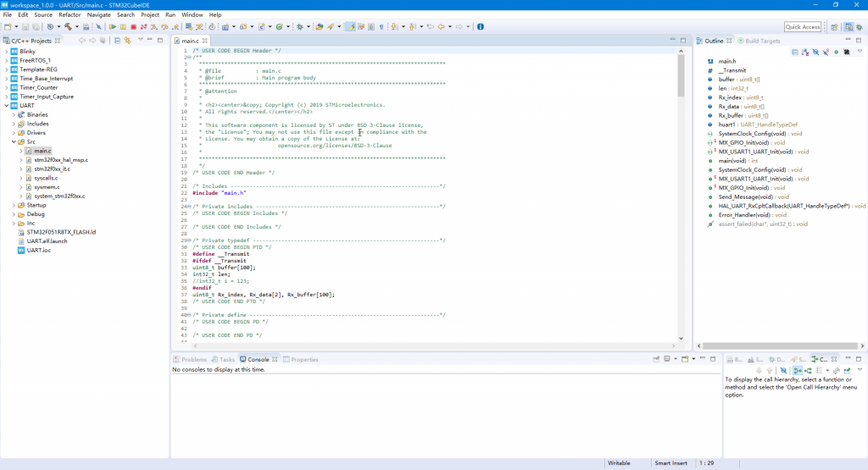Open Projects panel view menu dropdown
This screenshot has width=868, height=470.
click(140, 40)
